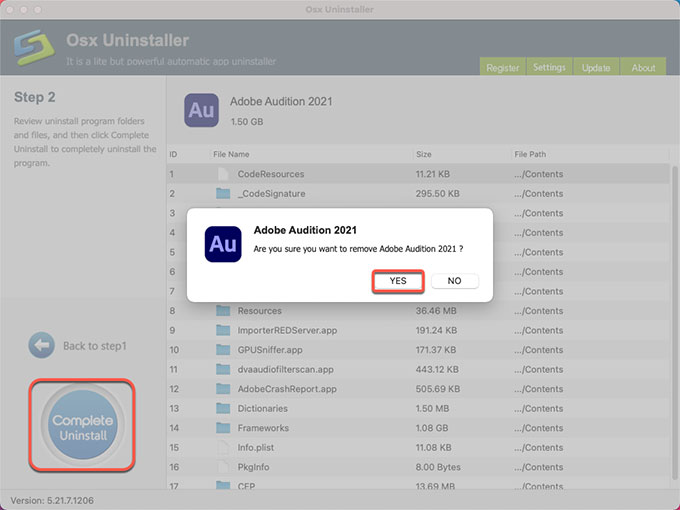Go back using the Back to step1 arrow icon
The height and width of the screenshot is (510, 680).
pyautogui.click(x=42, y=345)
